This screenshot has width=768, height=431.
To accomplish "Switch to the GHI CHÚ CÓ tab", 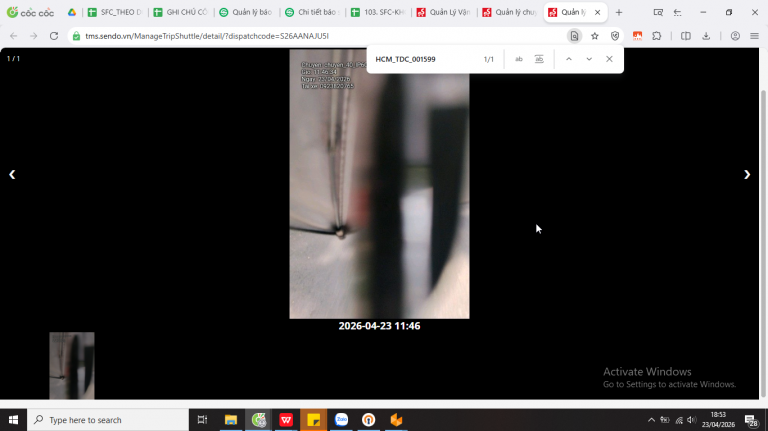I will point(181,12).
